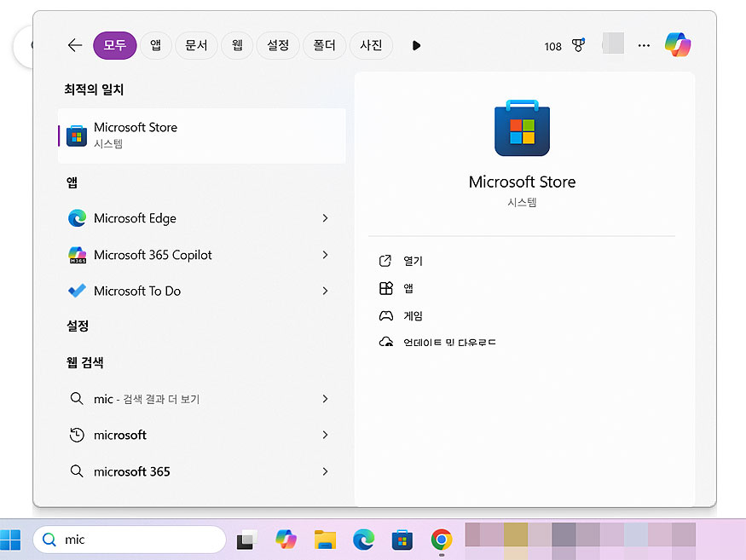746x560 pixels.
Task: Expand the microsoft 365 suggestion chevron
Action: (x=325, y=471)
